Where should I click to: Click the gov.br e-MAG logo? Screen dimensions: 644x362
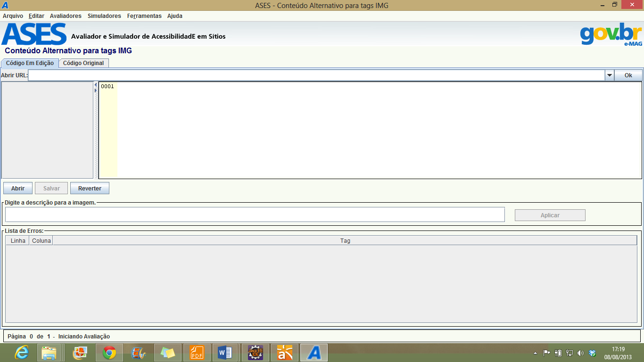click(x=611, y=34)
